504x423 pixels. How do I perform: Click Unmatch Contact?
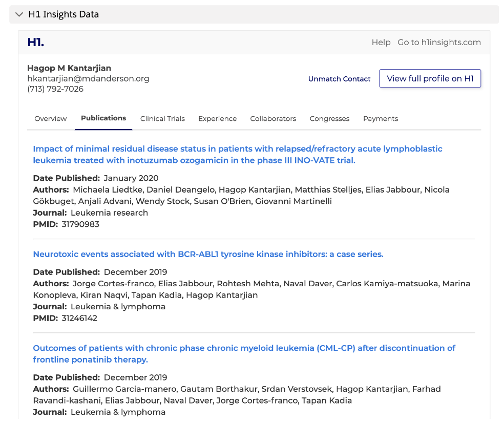(x=339, y=79)
